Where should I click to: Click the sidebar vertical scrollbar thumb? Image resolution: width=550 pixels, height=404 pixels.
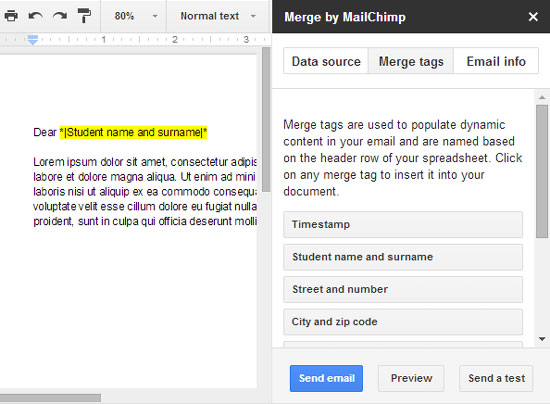coord(542,171)
